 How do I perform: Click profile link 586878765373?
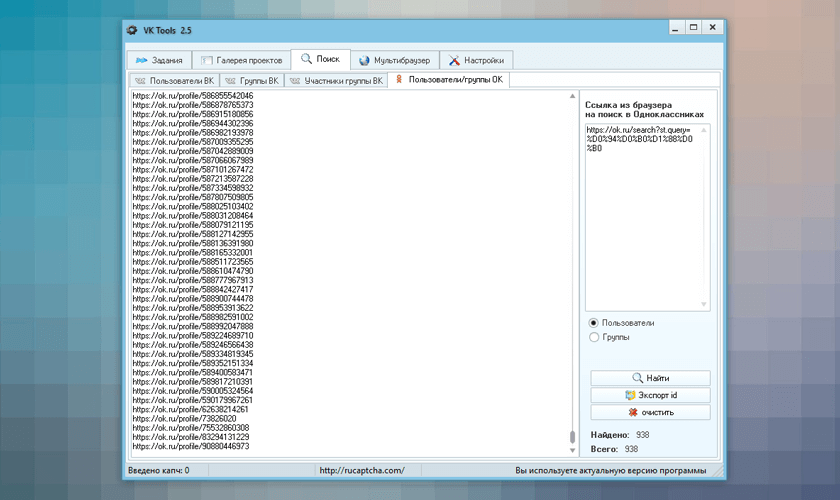[193, 105]
